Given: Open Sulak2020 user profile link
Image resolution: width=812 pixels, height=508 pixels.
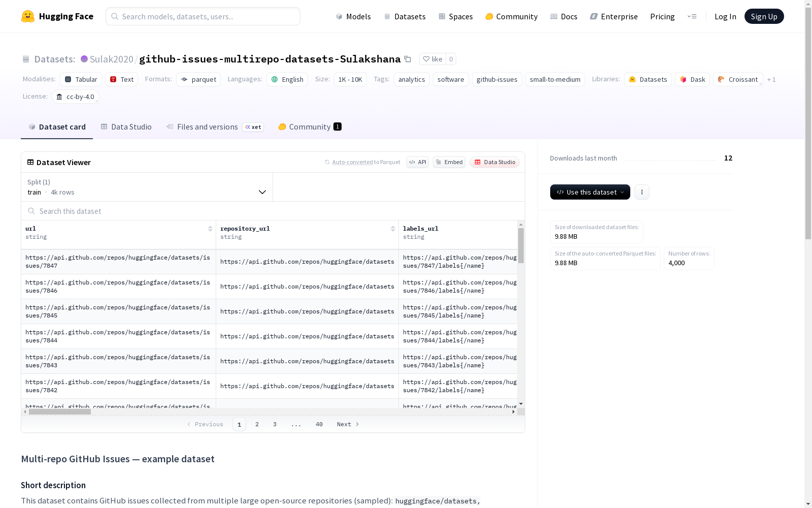Looking at the screenshot, I should (111, 59).
